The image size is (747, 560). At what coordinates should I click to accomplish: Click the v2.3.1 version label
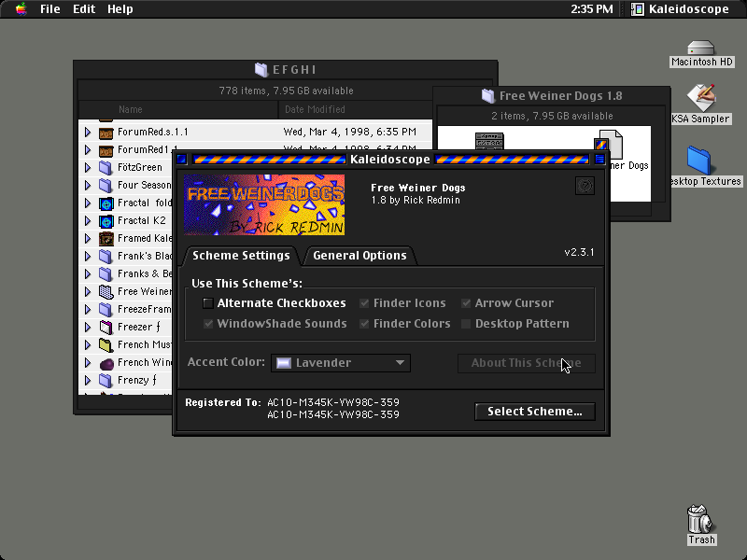(579, 252)
